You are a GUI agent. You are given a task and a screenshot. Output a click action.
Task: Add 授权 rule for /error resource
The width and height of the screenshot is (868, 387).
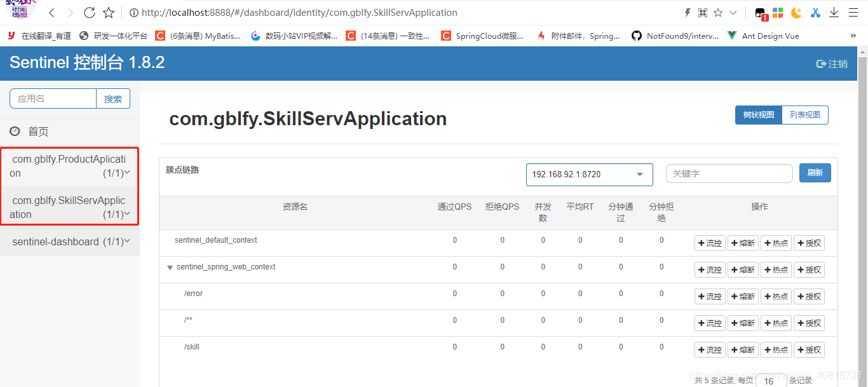click(809, 296)
